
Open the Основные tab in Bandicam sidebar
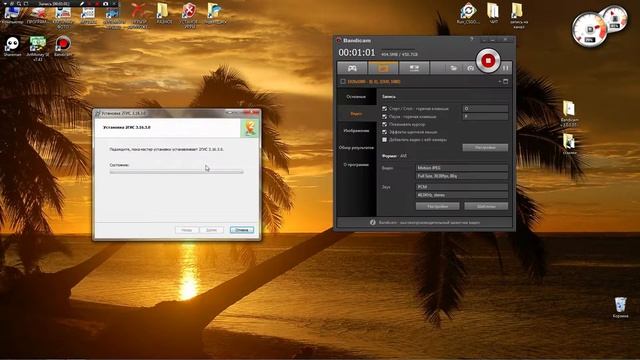click(x=356, y=97)
